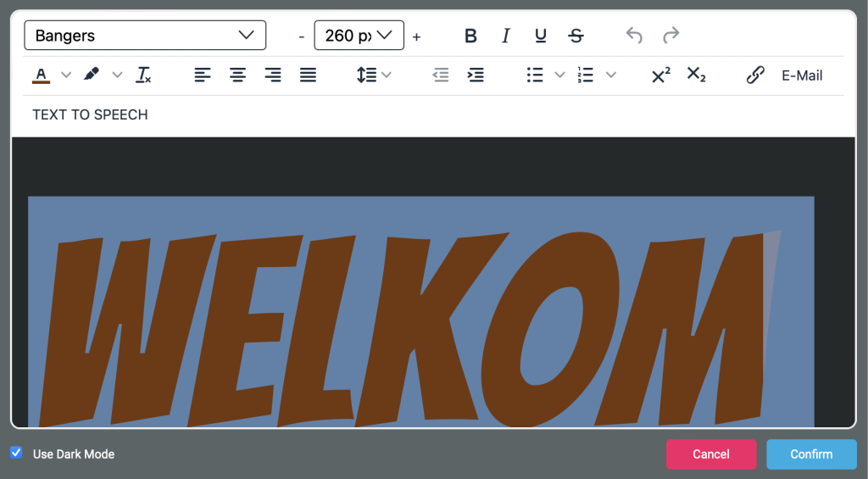Increase font size with plus button

click(416, 36)
